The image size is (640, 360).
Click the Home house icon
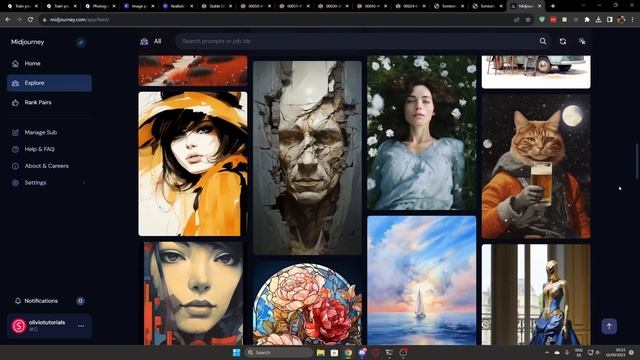(16, 63)
